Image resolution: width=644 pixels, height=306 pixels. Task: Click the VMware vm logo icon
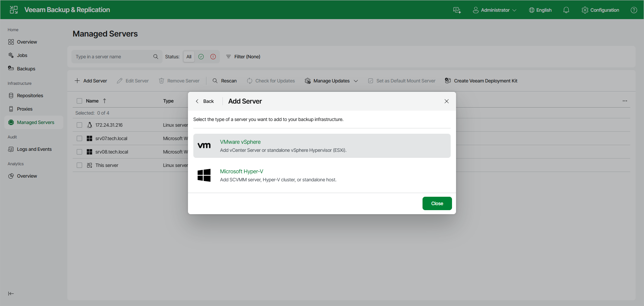[x=204, y=145]
